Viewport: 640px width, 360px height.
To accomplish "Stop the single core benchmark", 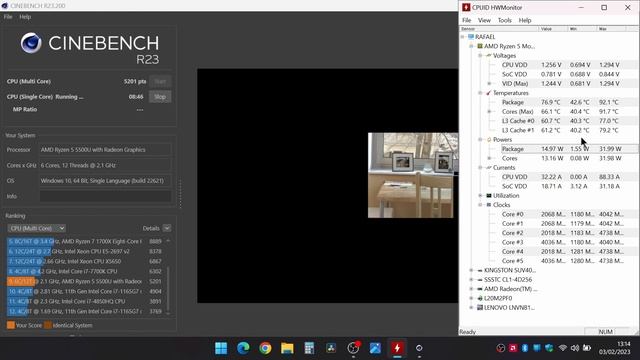I will click(x=160, y=97).
